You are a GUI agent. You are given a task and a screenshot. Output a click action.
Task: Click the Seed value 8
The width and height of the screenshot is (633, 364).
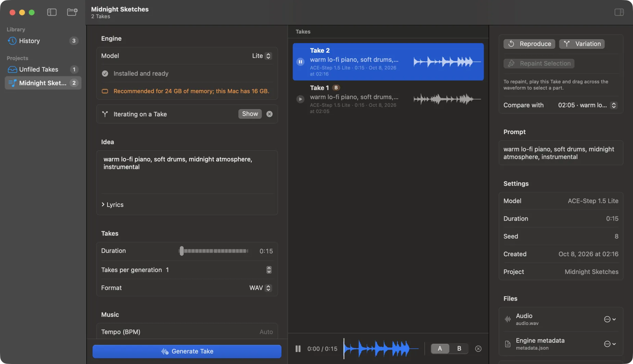pos(617,236)
